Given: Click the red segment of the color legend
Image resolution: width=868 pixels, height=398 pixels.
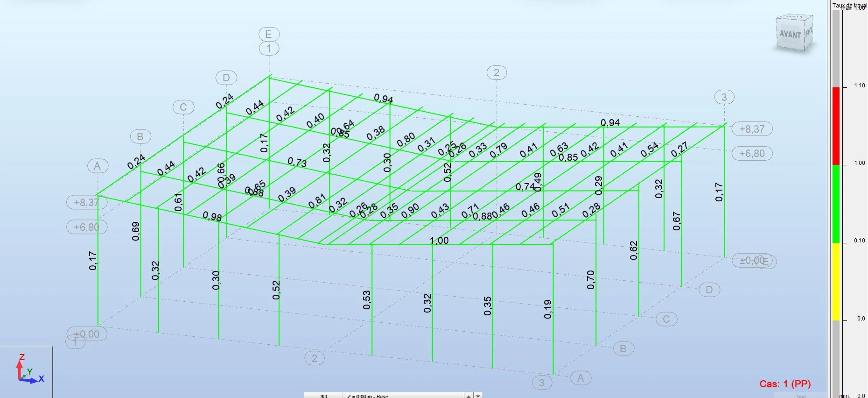Looking at the screenshot, I should pos(836,126).
